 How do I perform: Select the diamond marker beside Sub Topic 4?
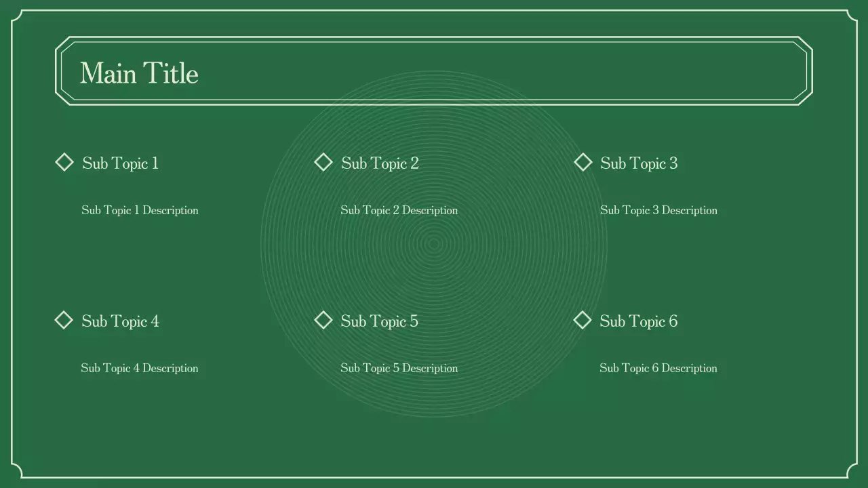64,320
